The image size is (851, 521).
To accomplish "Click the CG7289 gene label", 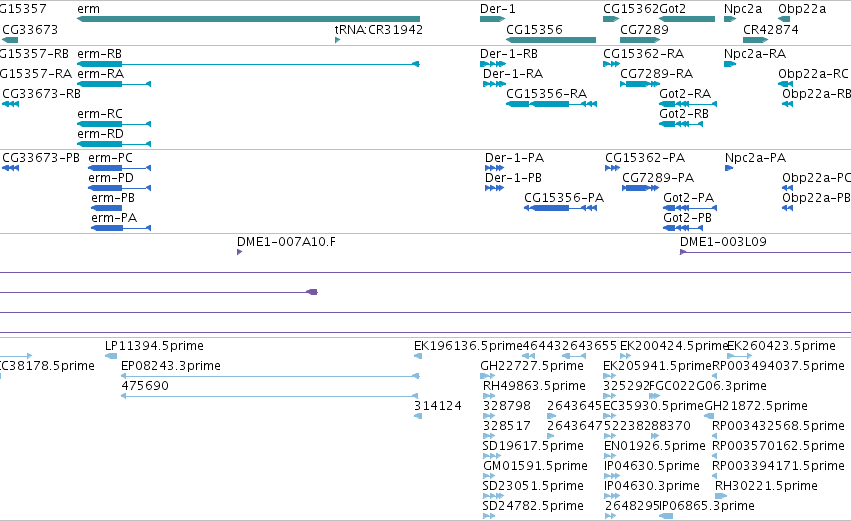I will (x=644, y=29).
